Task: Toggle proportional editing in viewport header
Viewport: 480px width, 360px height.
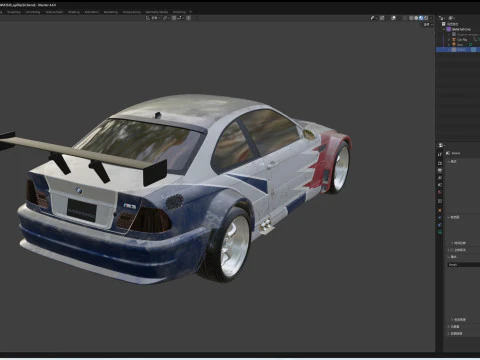Action: coord(189,18)
